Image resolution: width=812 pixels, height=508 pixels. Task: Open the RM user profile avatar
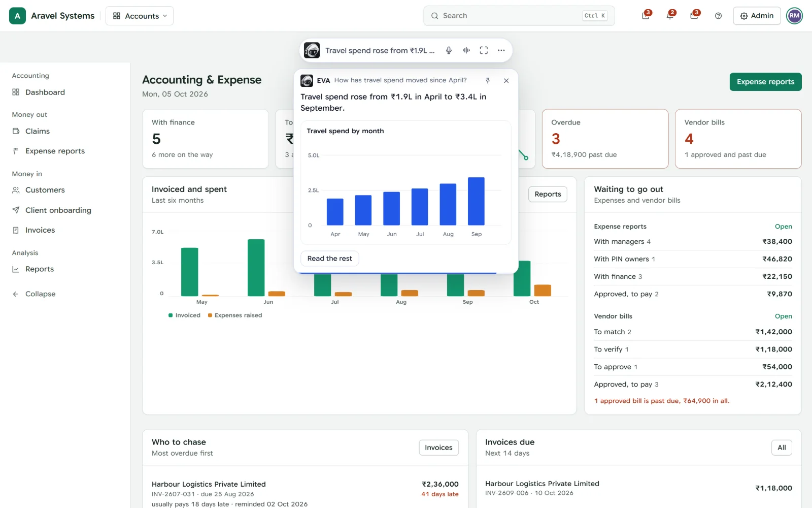click(x=795, y=16)
